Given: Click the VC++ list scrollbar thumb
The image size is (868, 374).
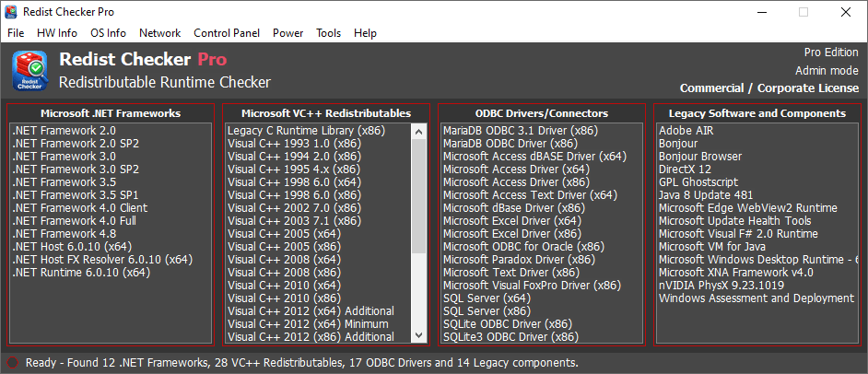Looking at the screenshot, I should coord(419,196).
